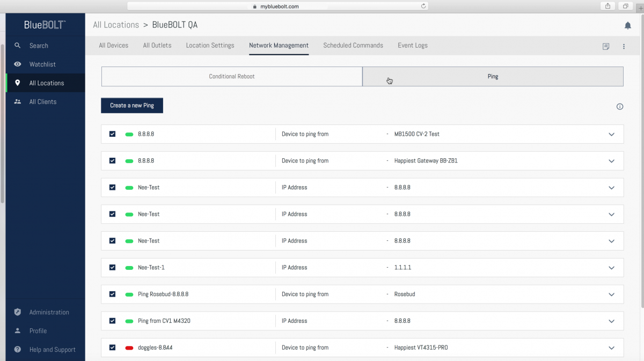Switch to the All Devices tab

tap(113, 46)
